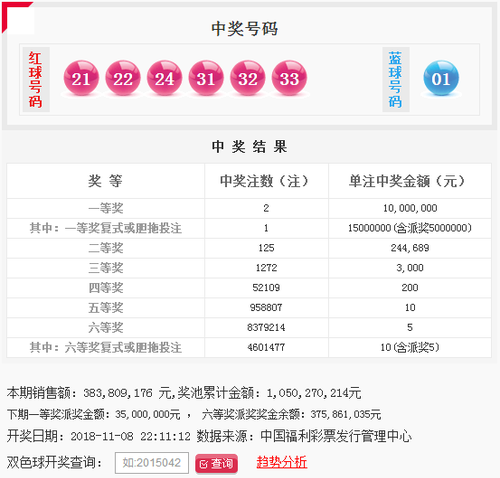The height and width of the screenshot is (478, 500).
Task: Click the 查询 search button
Action: [x=216, y=463]
